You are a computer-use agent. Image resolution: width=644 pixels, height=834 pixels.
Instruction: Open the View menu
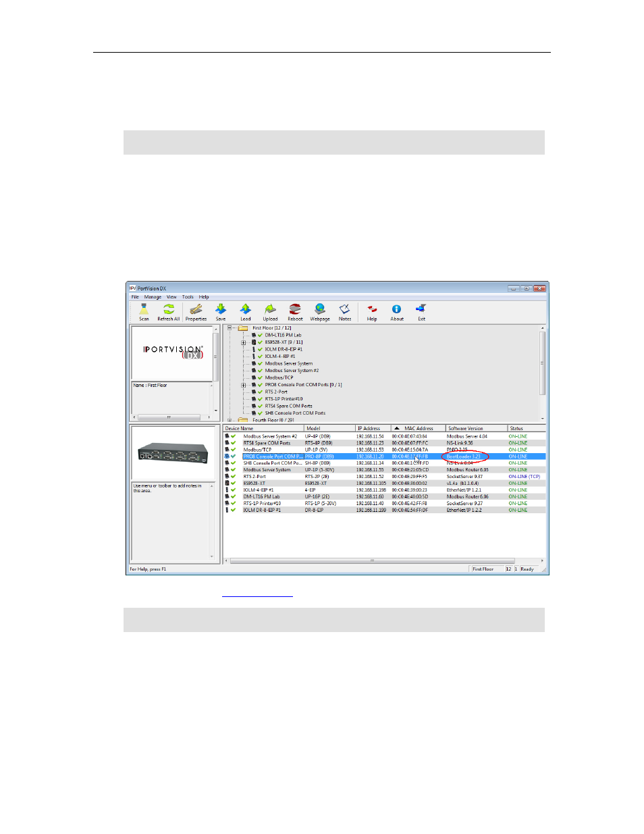point(171,297)
